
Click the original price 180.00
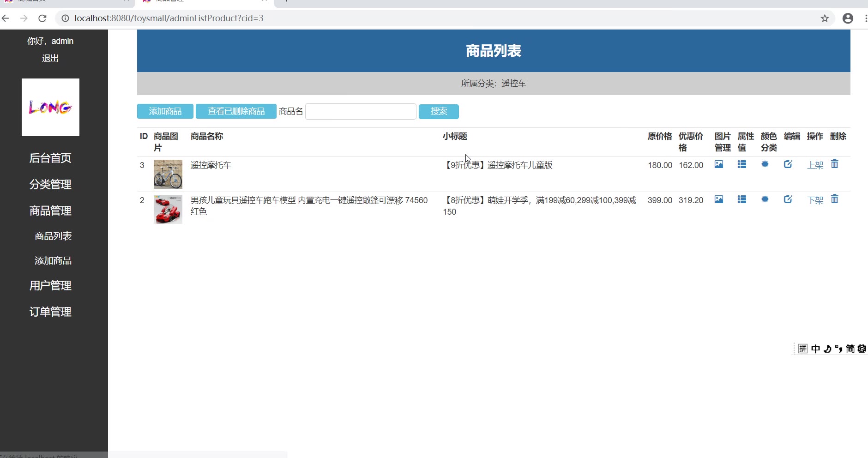(660, 165)
